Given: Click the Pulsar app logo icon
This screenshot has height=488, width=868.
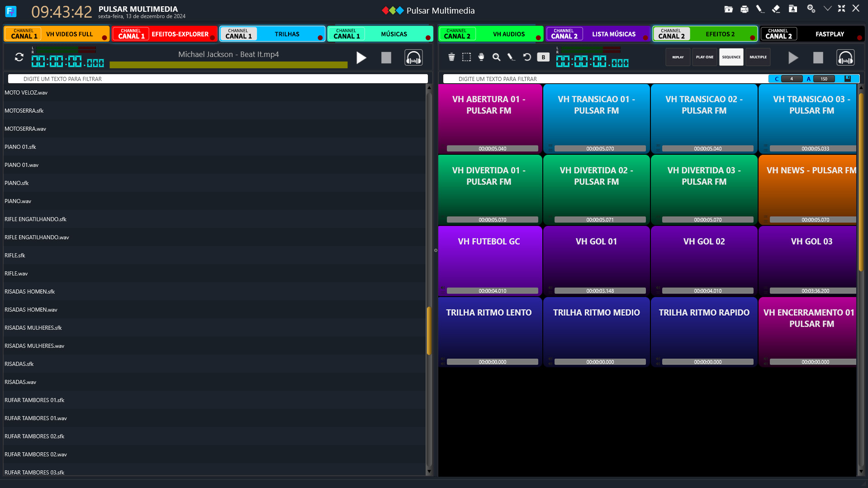Looking at the screenshot, I should [11, 11].
